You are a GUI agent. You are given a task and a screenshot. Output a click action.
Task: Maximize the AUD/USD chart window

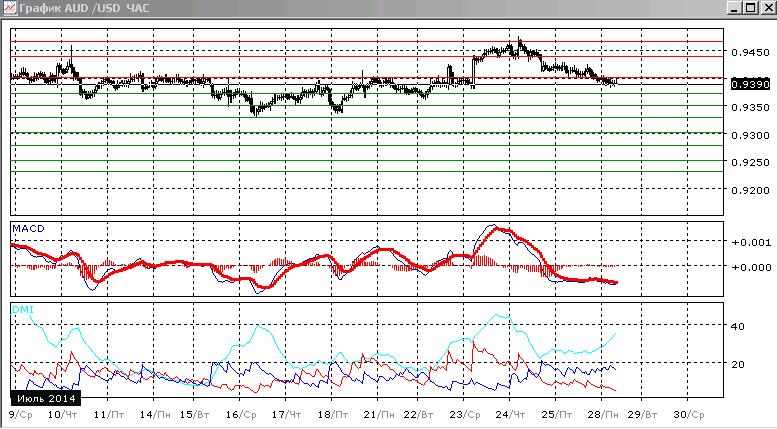click(x=751, y=8)
